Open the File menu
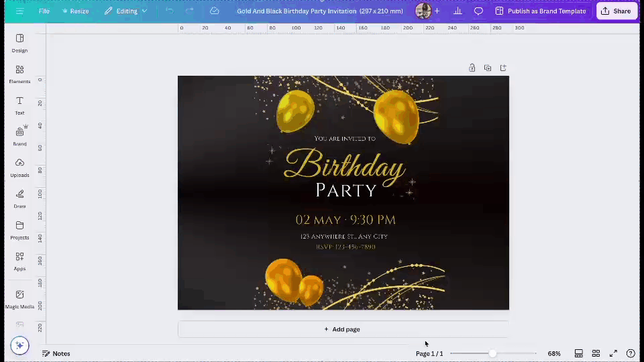 pyautogui.click(x=44, y=11)
